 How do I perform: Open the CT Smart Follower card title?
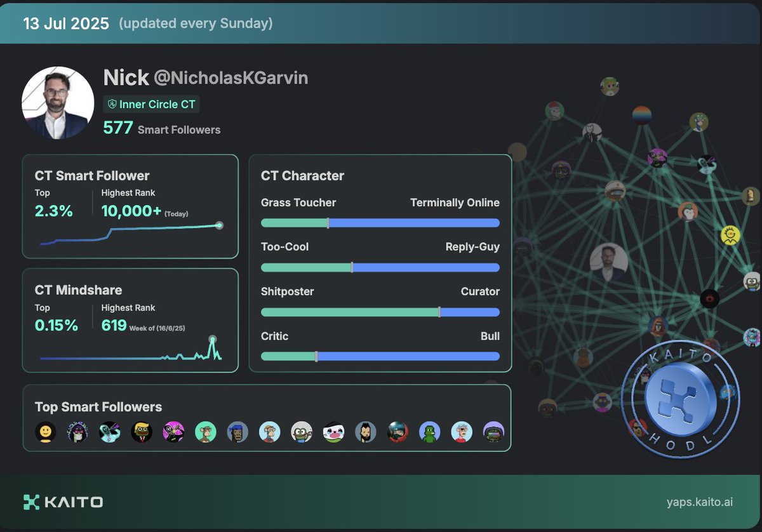coord(92,176)
